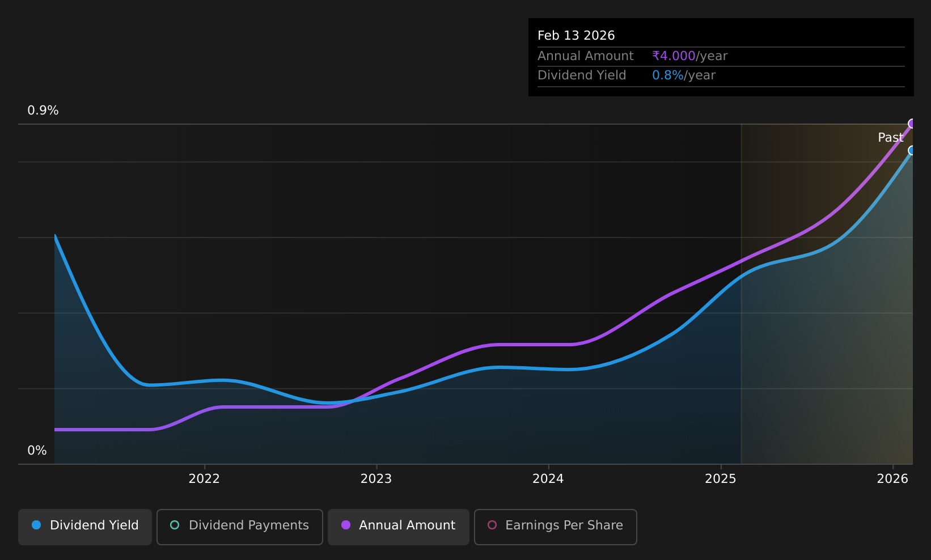Screen dimensions: 931x560
Task: Click the 2022 x-axis label
Action: 204,479
